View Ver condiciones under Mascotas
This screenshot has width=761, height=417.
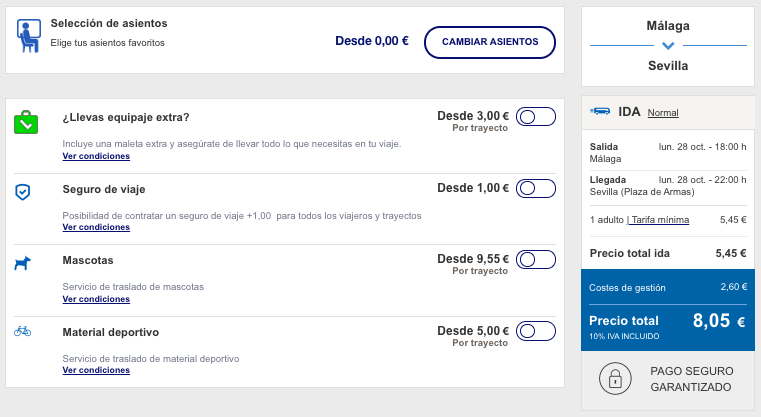[x=96, y=299]
